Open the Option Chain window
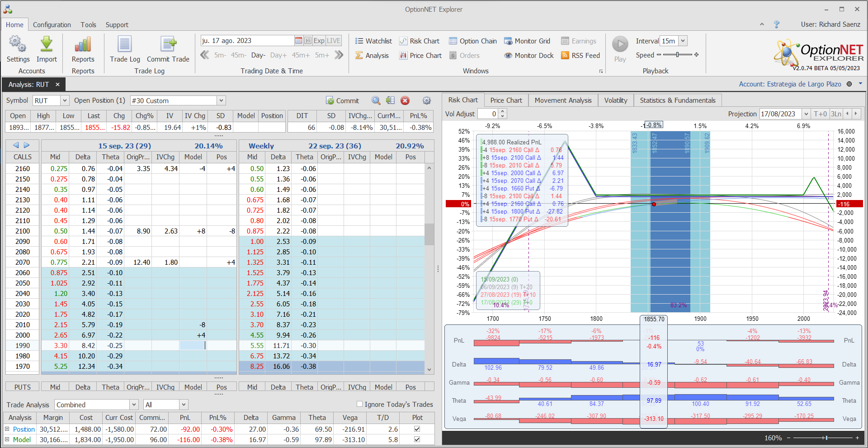The width and height of the screenshot is (868, 448). pyautogui.click(x=472, y=41)
